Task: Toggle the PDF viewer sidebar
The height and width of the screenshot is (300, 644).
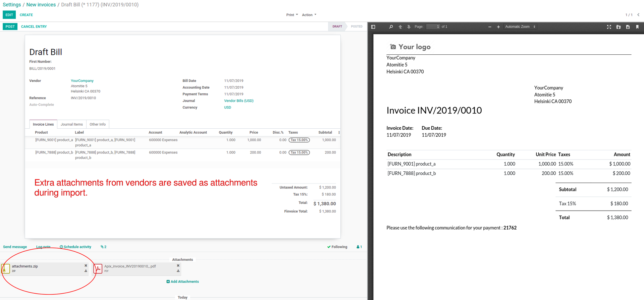Action: [373, 27]
